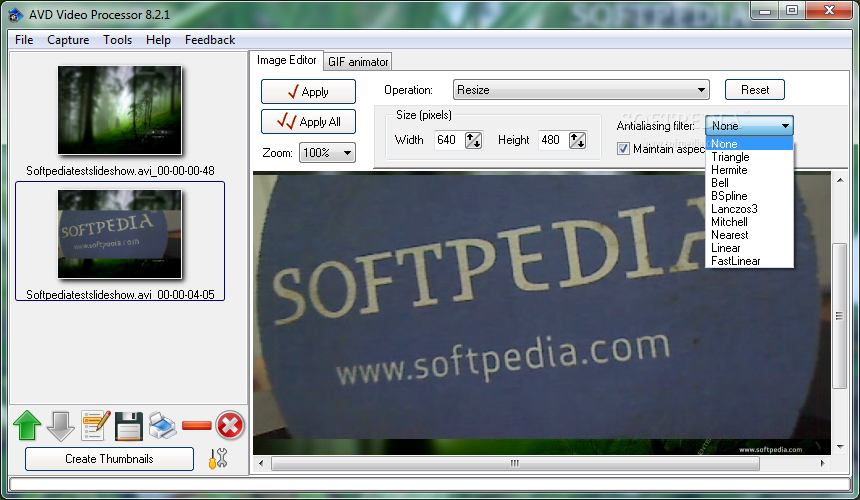Click the Width spinner arrows
Viewport: 860px width, 500px height.
point(473,140)
